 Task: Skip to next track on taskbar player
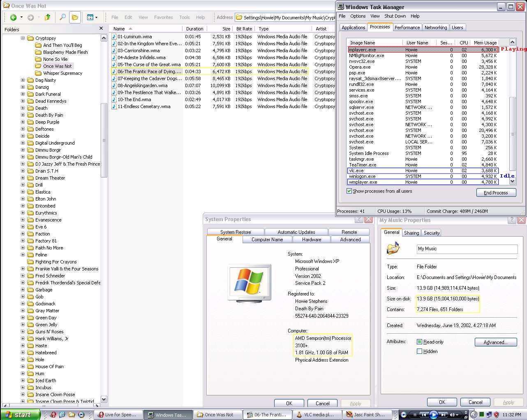coord(443,415)
